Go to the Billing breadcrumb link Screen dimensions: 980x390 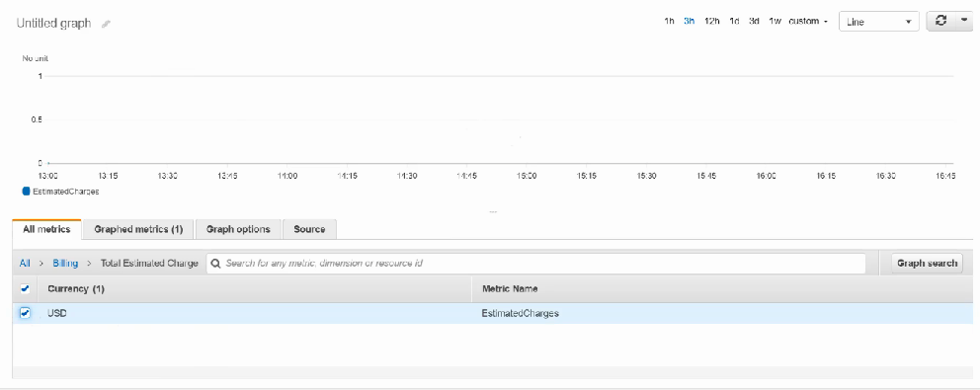(65, 263)
